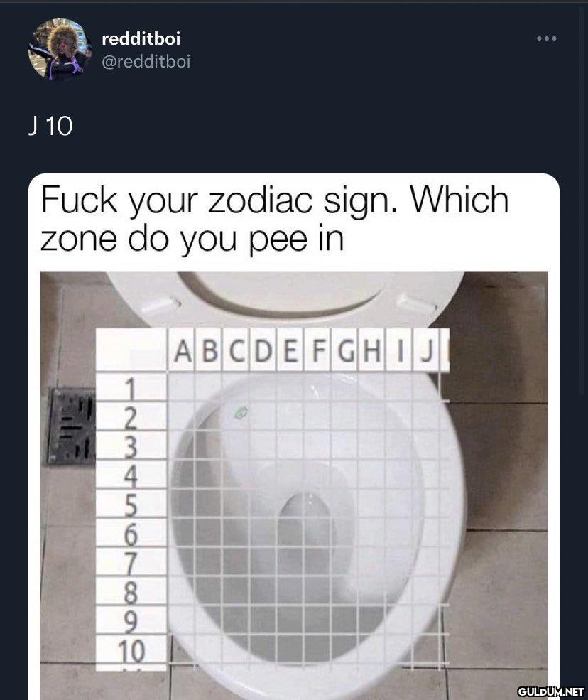588x700 pixels.
Task: Click row label 7 in the grid
Action: [131, 563]
